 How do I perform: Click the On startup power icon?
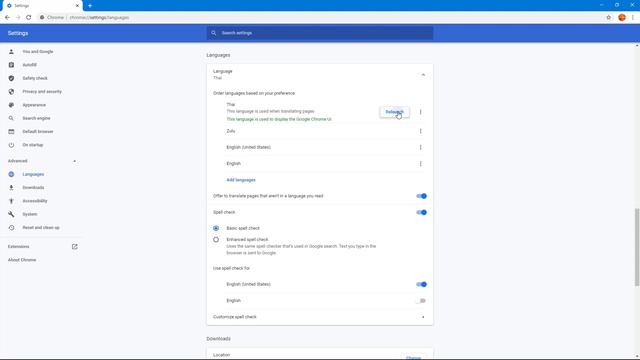pos(11,145)
